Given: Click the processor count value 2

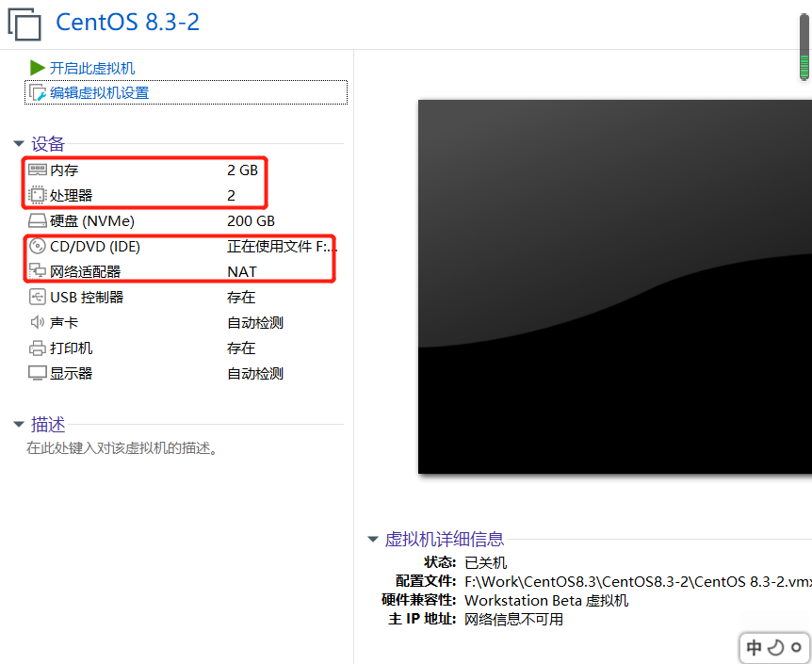Looking at the screenshot, I should [231, 195].
